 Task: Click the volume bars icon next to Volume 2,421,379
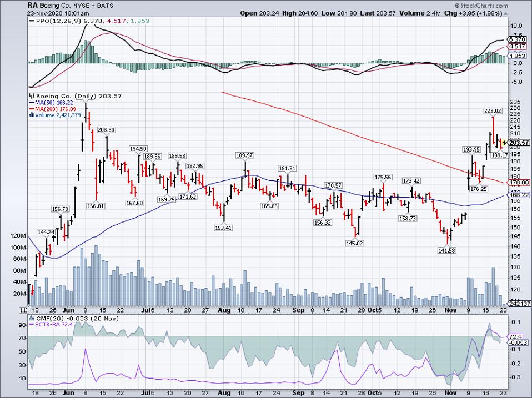coord(32,115)
